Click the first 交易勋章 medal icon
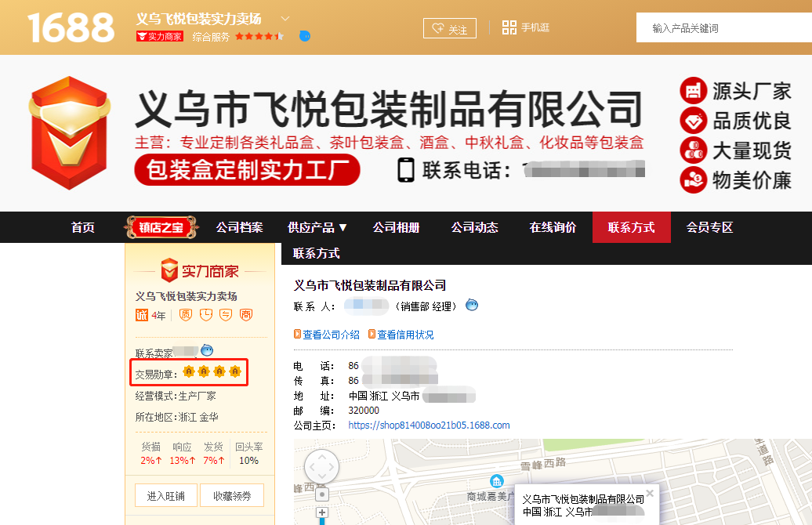Screen dimensions: 812x525 188,371
